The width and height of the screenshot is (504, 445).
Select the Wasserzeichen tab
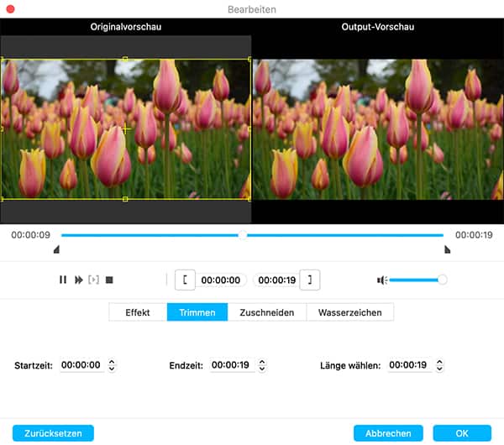pos(349,312)
